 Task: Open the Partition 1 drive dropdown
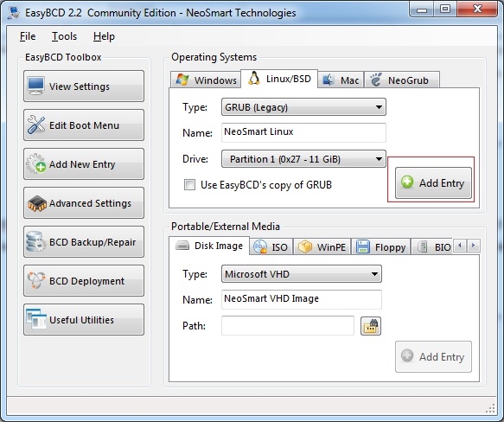pos(303,159)
